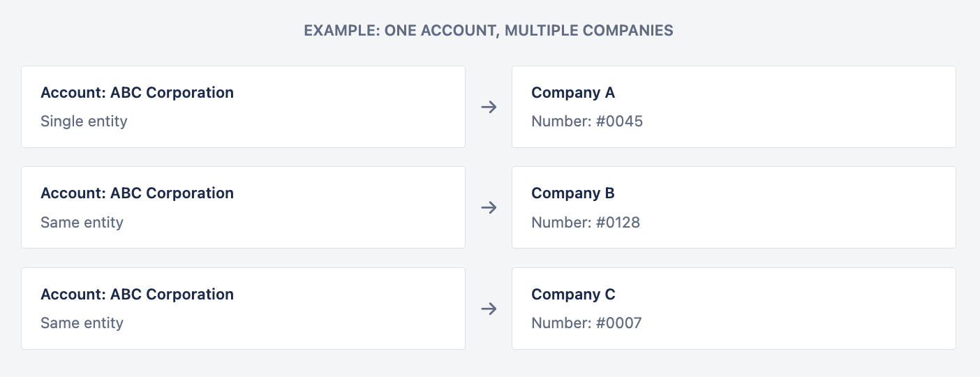Click Account: ABC Corporation title left of Company C
The width and height of the screenshot is (980, 377).
[x=137, y=295]
